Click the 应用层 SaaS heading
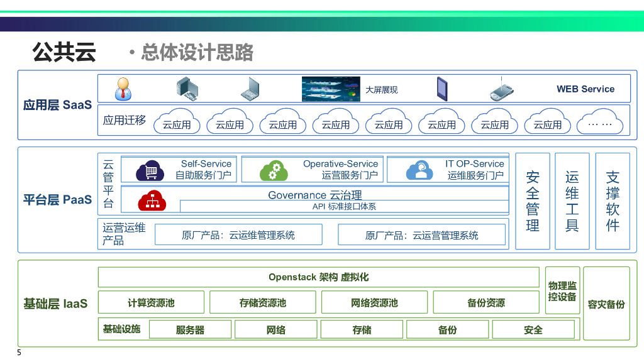 [57, 105]
